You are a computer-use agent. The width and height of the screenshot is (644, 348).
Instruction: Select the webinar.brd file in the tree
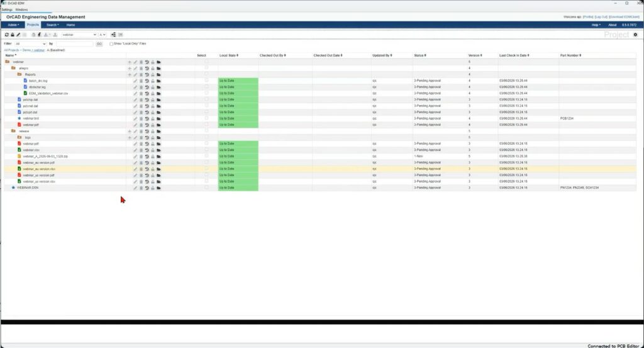click(x=31, y=118)
